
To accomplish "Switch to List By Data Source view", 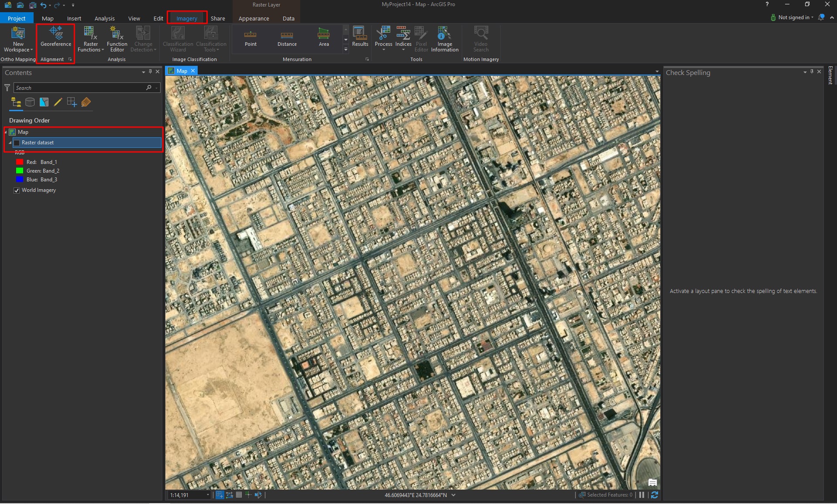I will coord(30,102).
